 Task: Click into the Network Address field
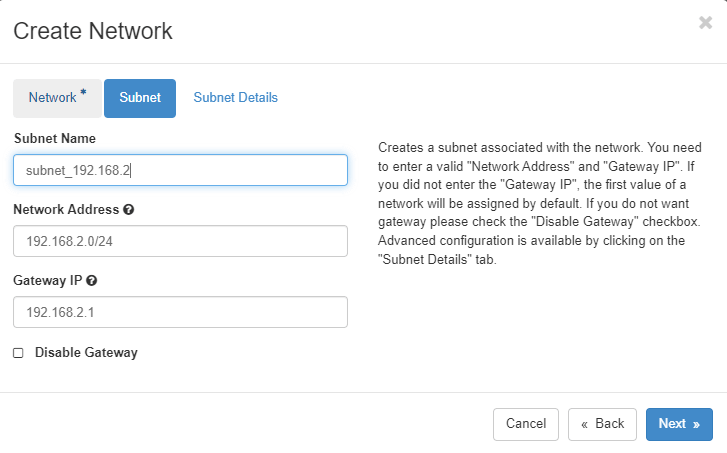pos(180,241)
